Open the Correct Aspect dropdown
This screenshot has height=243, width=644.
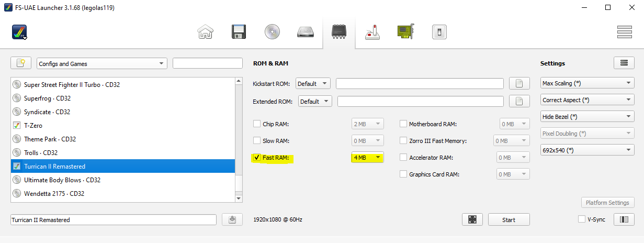pyautogui.click(x=587, y=100)
